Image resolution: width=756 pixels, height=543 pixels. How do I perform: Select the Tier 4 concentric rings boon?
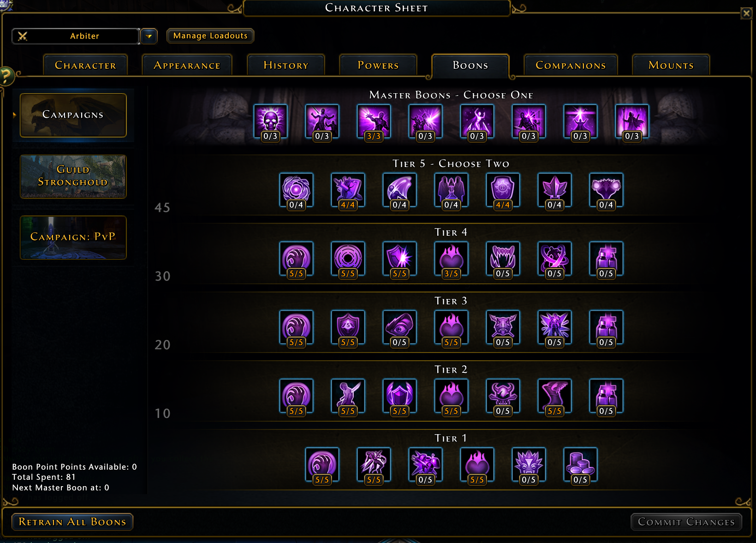[x=348, y=259]
